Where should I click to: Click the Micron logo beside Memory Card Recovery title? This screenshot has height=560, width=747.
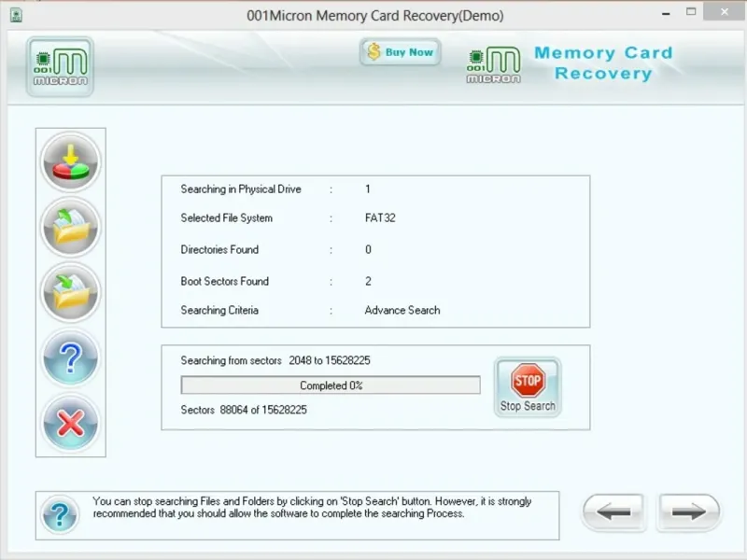coord(494,65)
